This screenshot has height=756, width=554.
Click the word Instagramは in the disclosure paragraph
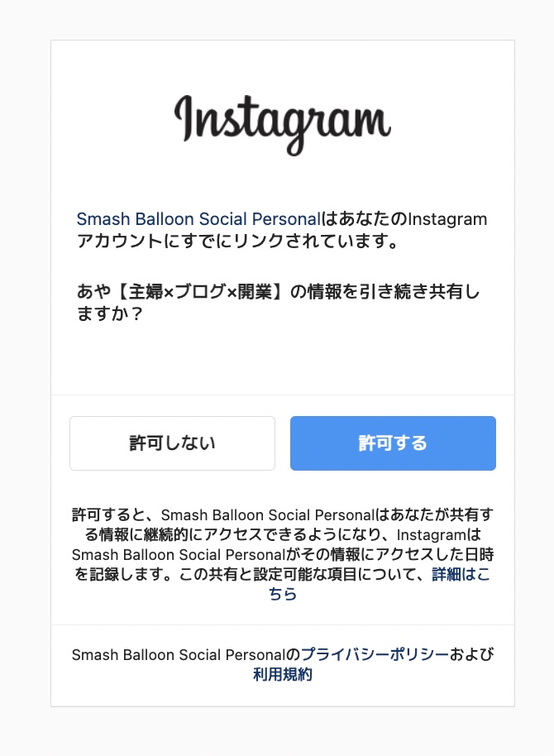pyautogui.click(x=439, y=534)
